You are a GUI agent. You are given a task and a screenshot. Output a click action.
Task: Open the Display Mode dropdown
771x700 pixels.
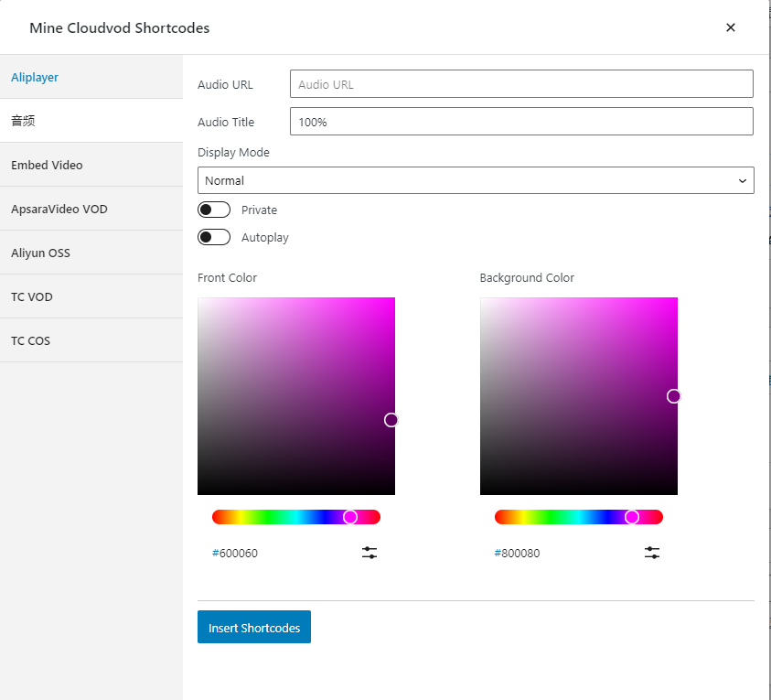pos(476,180)
